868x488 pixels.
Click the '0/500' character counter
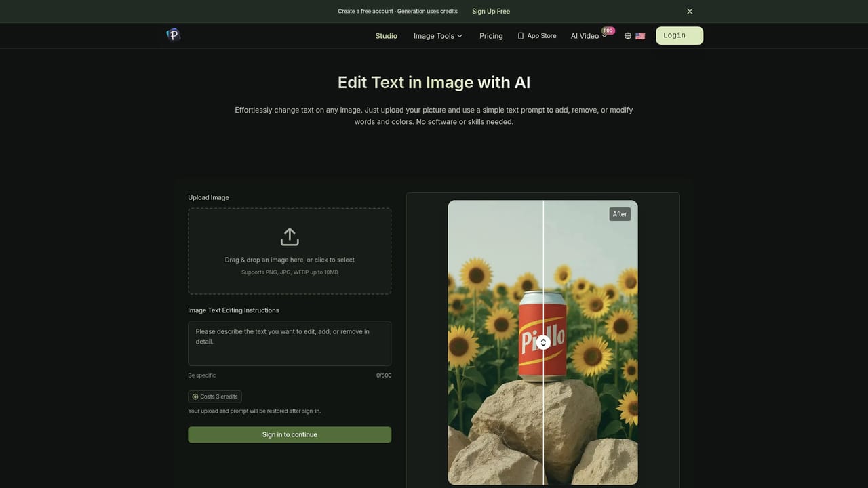(x=384, y=375)
